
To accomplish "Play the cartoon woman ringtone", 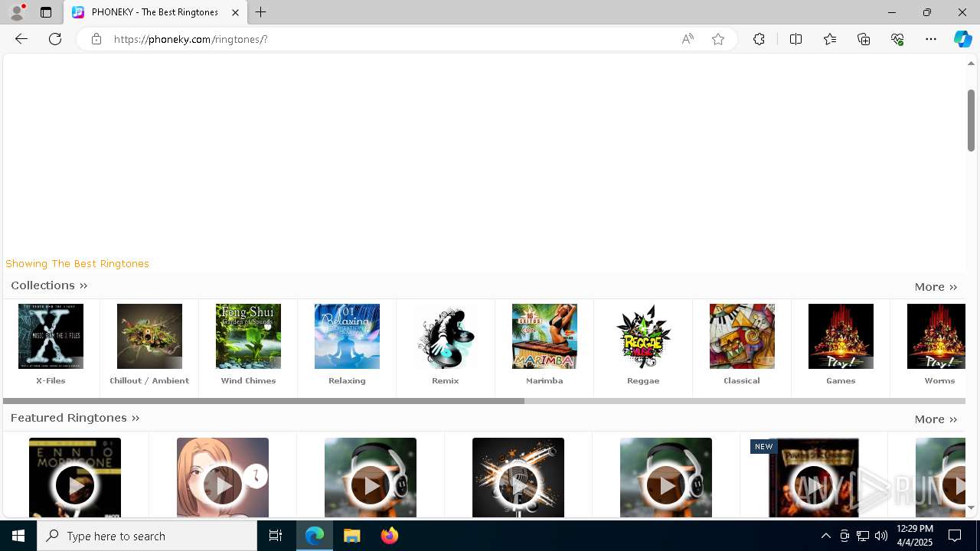I will pyautogui.click(x=223, y=485).
